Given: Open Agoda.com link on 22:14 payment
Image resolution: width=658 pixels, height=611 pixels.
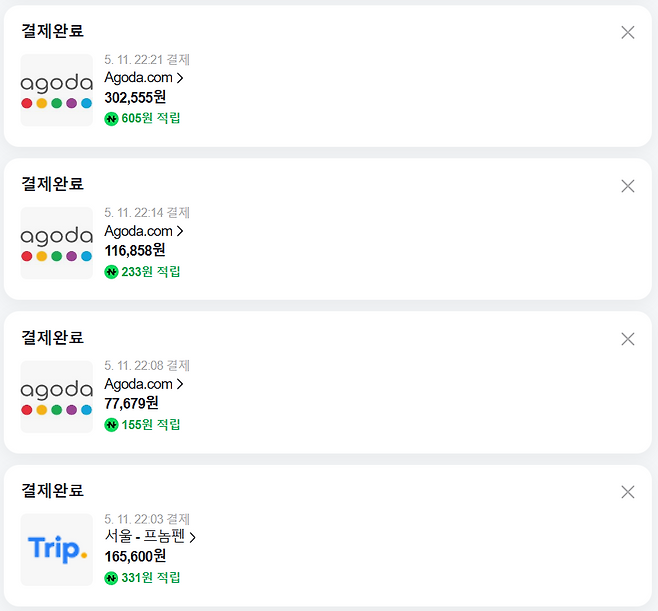Looking at the screenshot, I should tap(144, 231).
